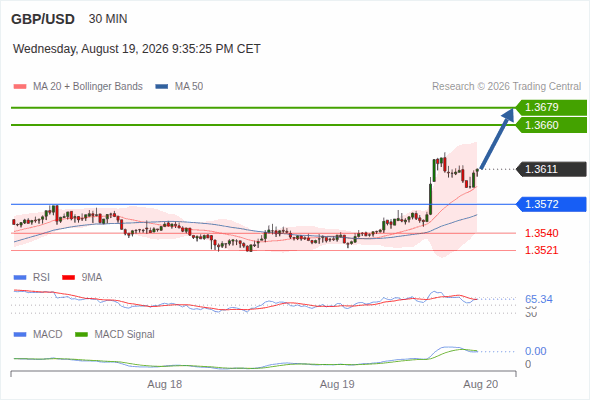Click the MA 50 blue legend swatch
590x400 pixels.
(162, 87)
